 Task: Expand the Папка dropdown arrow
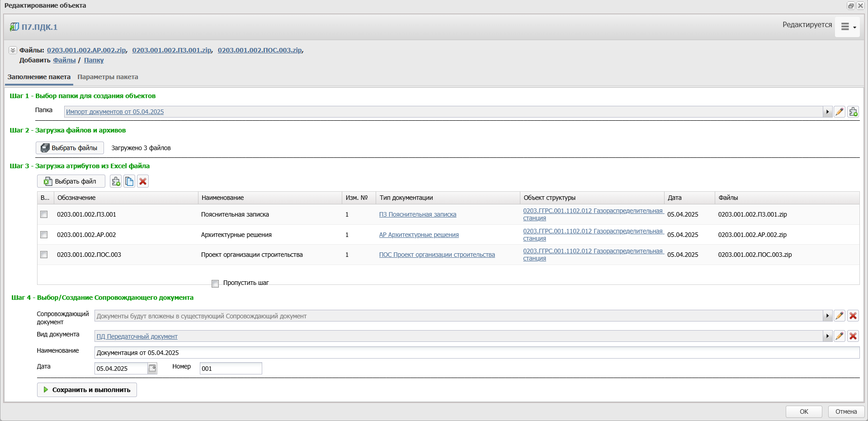coord(827,112)
